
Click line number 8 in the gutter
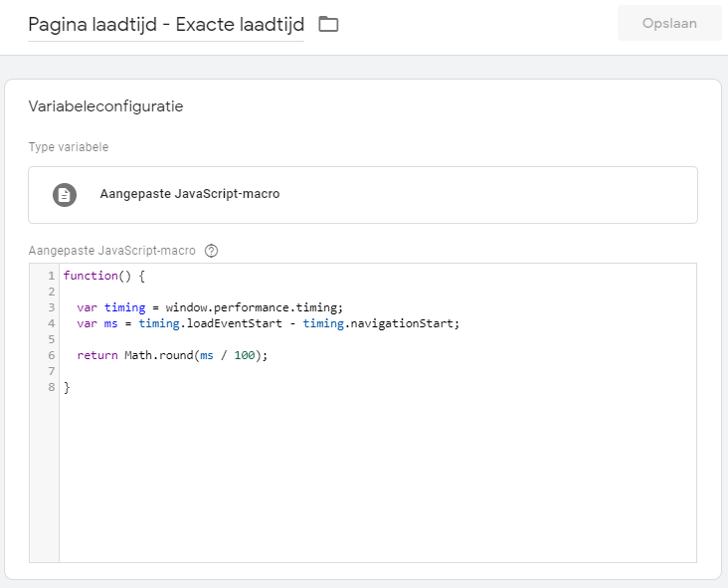pyautogui.click(x=51, y=387)
